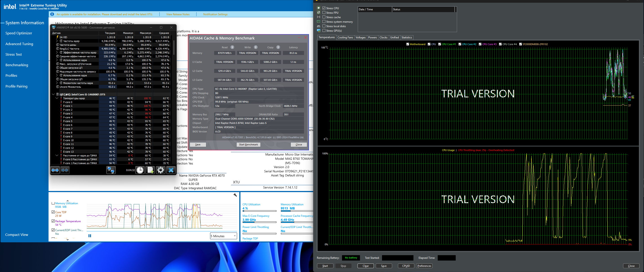This screenshot has width=644, height=272.
Task: Toggle Core TDP graph checkbox
Action: (x=53, y=212)
